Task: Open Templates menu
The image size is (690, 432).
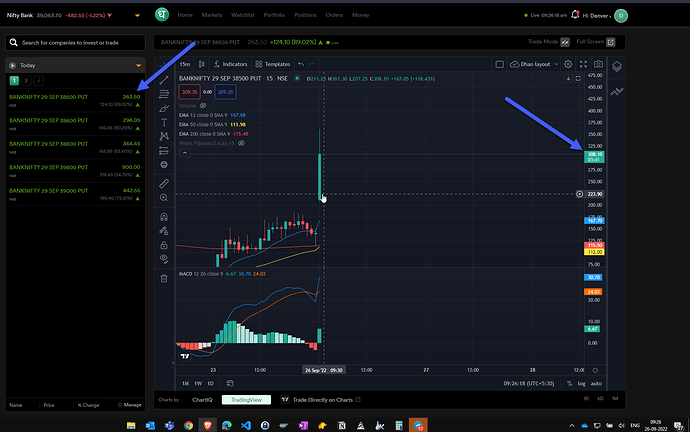Action: pyautogui.click(x=273, y=64)
